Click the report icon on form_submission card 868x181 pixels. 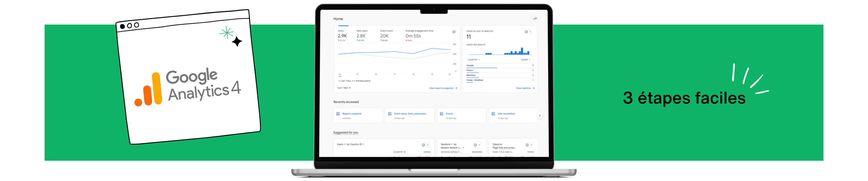(390, 114)
